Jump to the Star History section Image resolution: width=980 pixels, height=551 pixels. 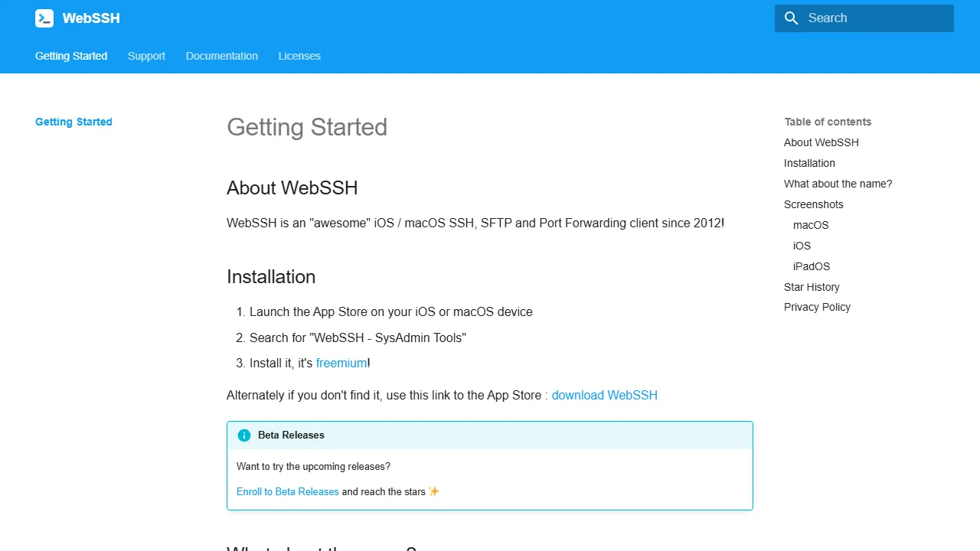812,287
